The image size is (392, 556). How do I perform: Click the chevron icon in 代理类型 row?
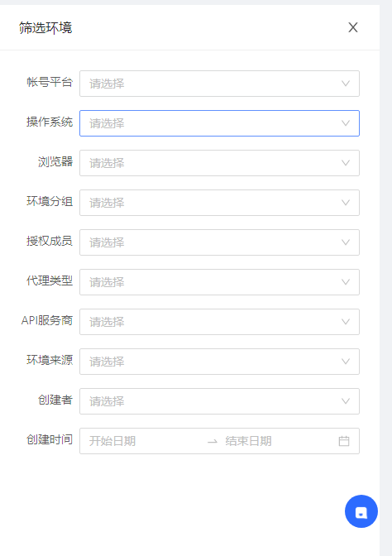346,282
